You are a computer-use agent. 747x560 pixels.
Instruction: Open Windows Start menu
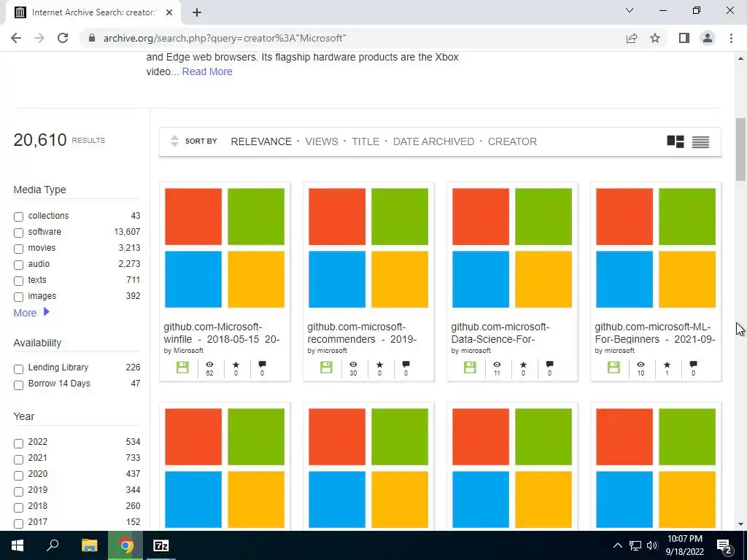pos(18,545)
